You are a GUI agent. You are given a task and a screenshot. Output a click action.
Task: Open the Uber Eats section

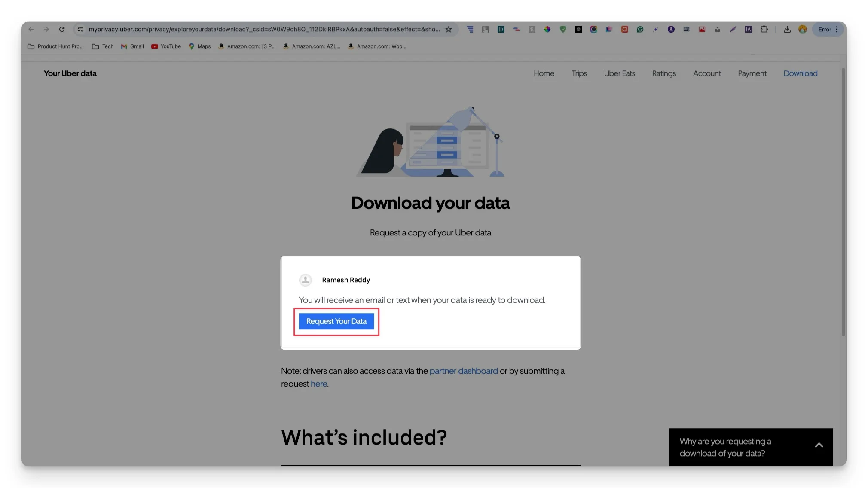coord(619,73)
